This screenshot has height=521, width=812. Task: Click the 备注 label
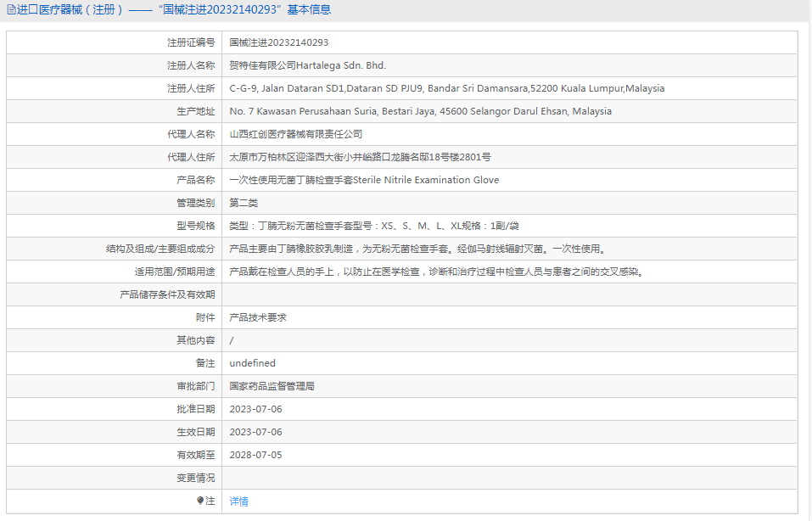point(205,363)
